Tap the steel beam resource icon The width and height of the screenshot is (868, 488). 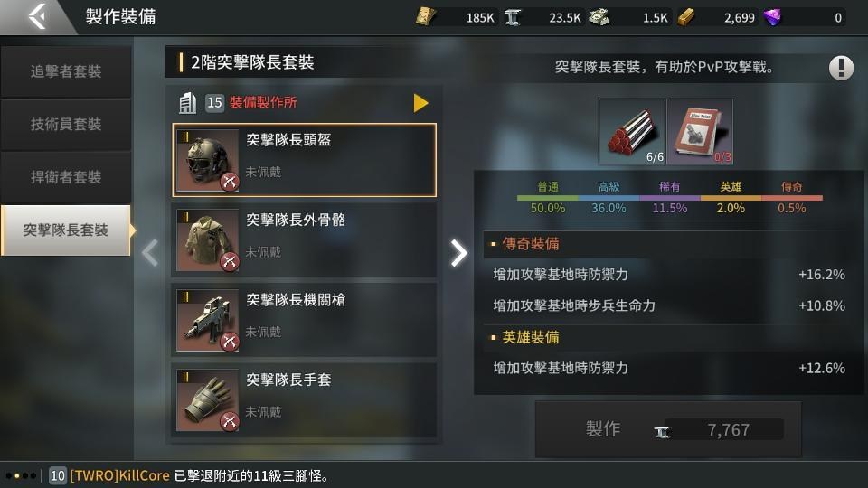tap(513, 17)
